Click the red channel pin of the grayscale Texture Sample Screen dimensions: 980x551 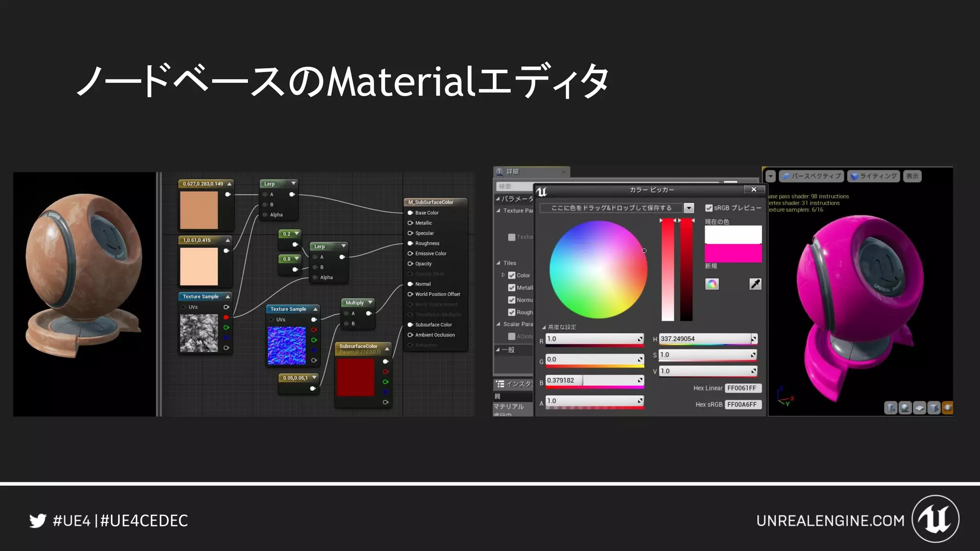click(226, 317)
